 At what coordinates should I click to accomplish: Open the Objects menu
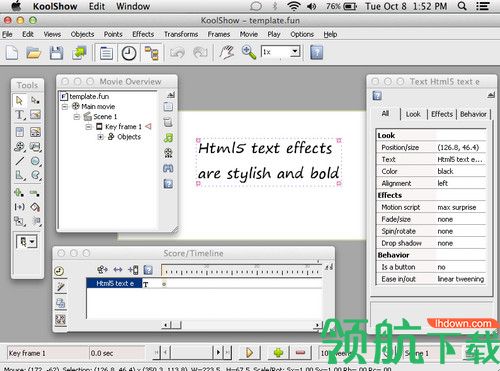point(82,34)
